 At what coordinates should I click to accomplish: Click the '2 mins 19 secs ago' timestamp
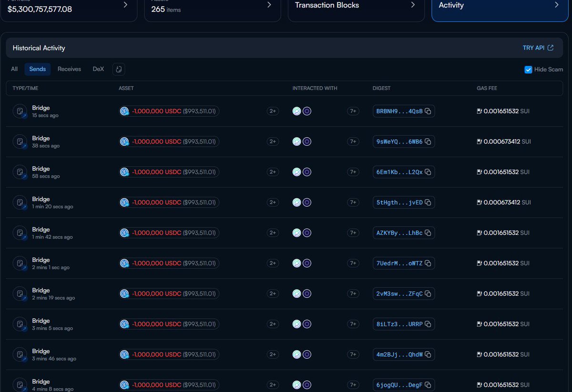click(53, 298)
